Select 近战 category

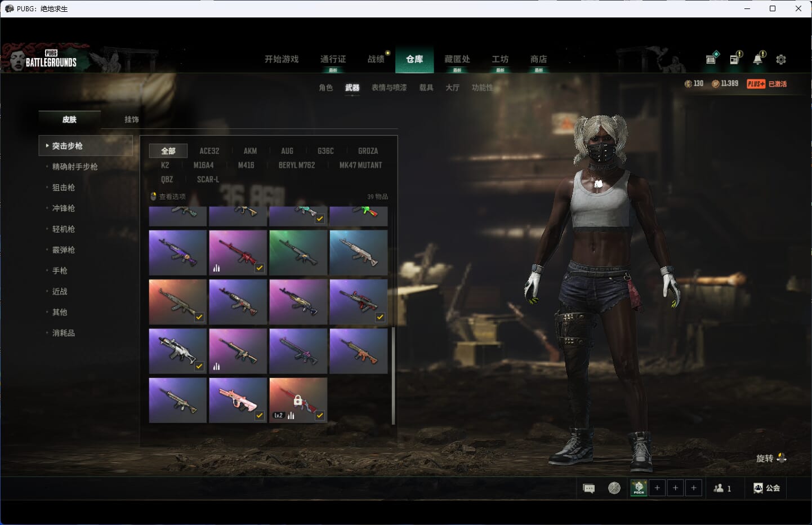[60, 292]
